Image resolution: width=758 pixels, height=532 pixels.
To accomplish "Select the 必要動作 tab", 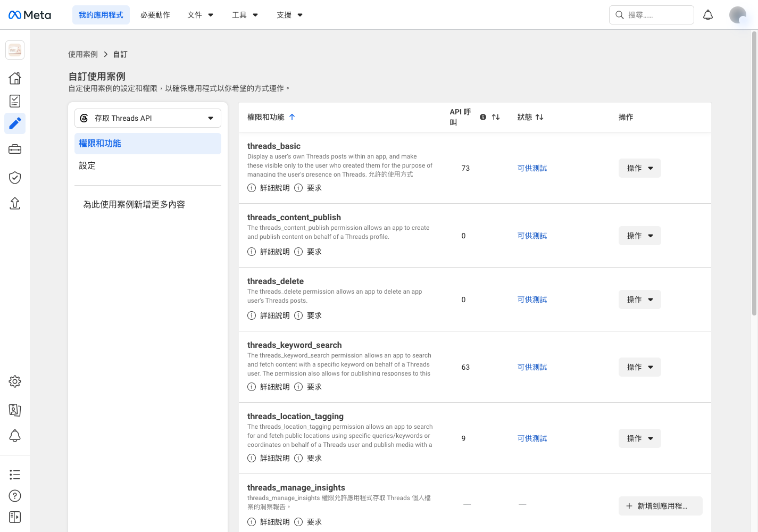I will tap(155, 15).
